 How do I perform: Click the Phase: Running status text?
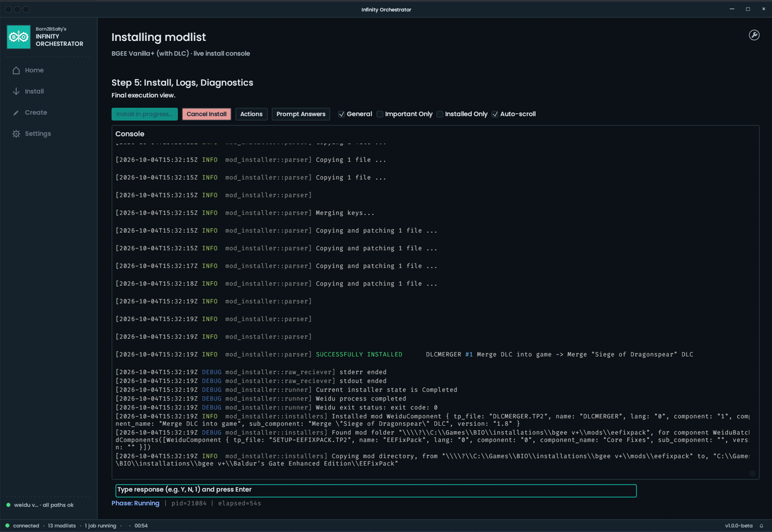click(x=136, y=503)
